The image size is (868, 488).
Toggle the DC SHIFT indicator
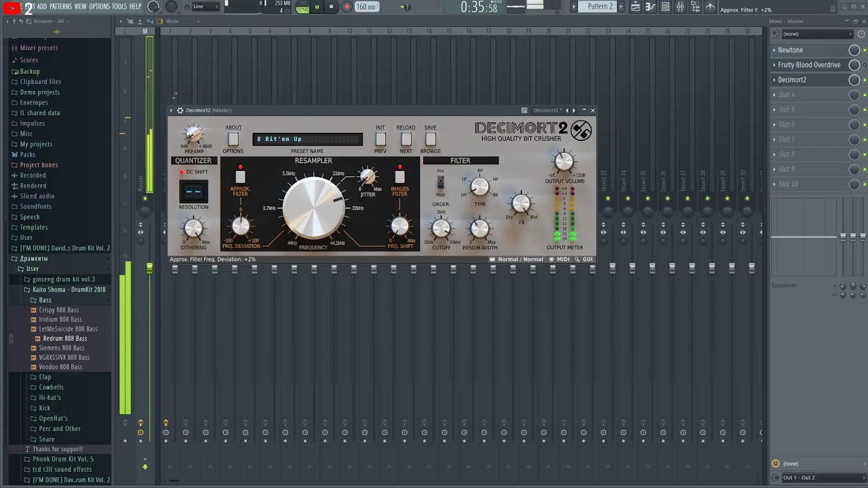(x=182, y=172)
